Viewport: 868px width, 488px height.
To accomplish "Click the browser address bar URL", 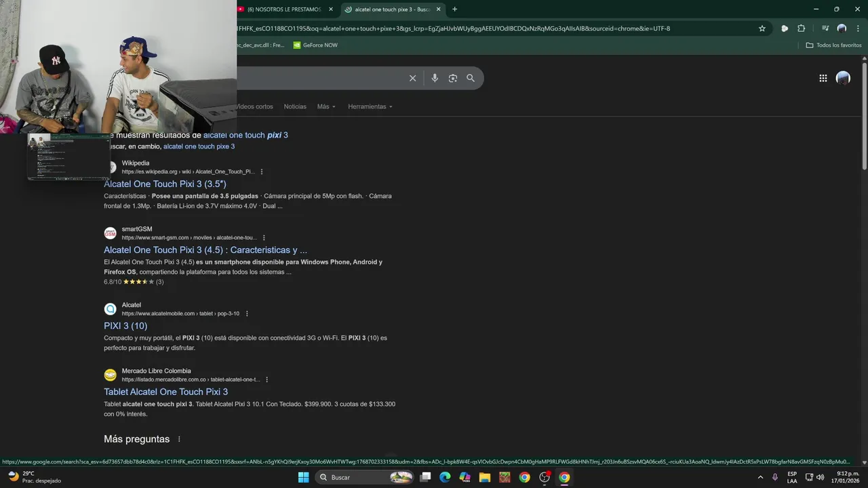I will coord(453,28).
